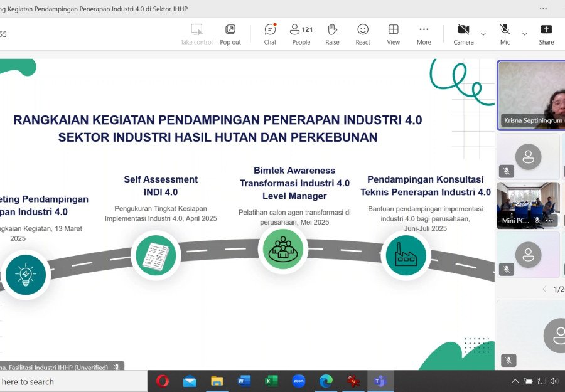Switch to Microsoft Teams on the taskbar

(380, 381)
